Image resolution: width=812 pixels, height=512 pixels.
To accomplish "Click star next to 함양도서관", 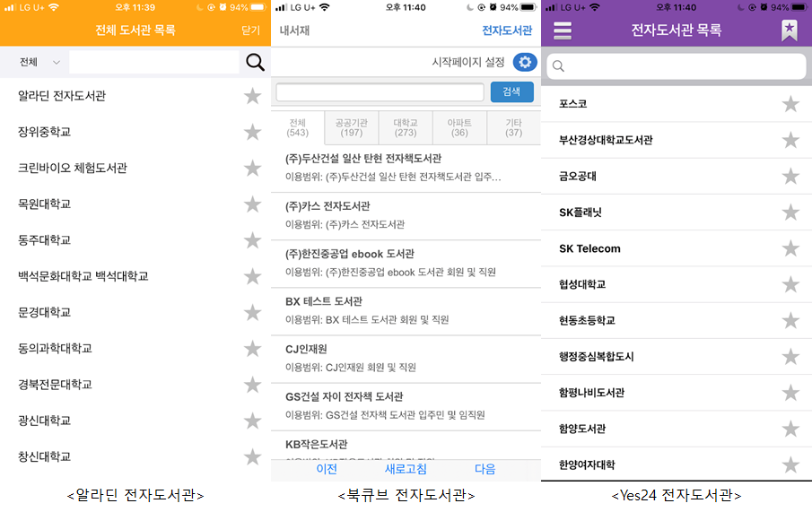I will tap(790, 429).
